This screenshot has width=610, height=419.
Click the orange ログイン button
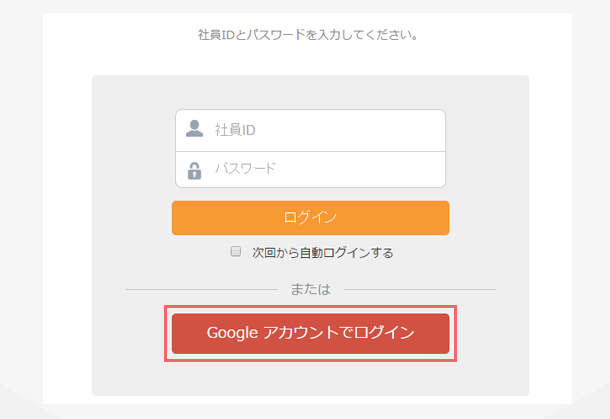(x=310, y=218)
